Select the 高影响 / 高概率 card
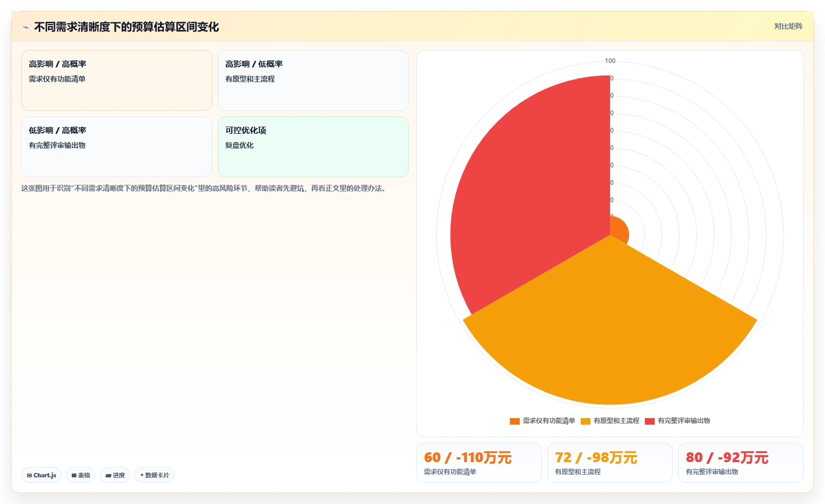Image resolution: width=825 pixels, height=504 pixels. click(x=116, y=80)
